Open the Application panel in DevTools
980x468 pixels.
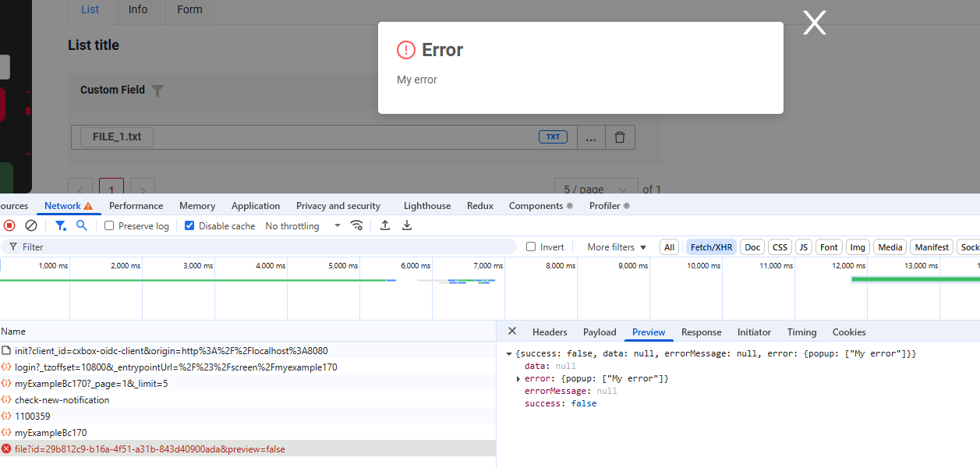256,206
